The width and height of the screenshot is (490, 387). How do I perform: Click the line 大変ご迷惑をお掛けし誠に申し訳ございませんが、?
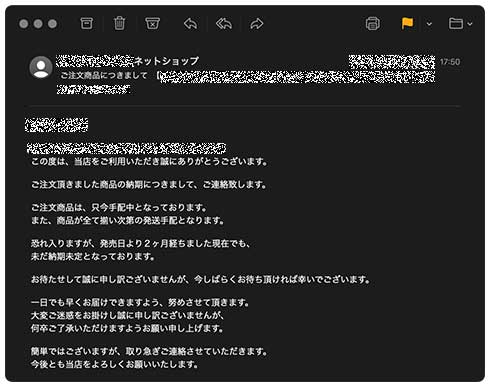[x=128, y=315]
